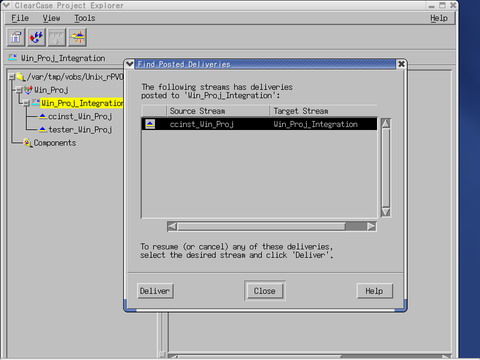This screenshot has width=480, height=360.
Task: Click the horizontal scrollbar right arrow
Action: 371,226
